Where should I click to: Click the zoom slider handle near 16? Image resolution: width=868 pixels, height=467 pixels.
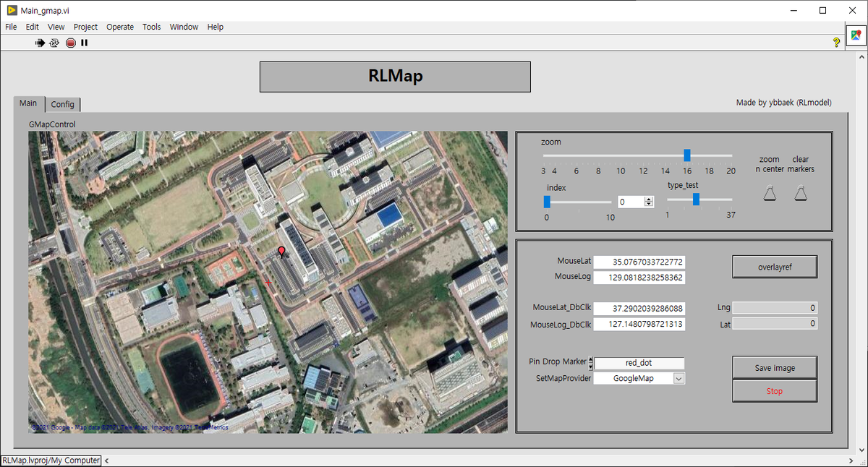point(686,155)
